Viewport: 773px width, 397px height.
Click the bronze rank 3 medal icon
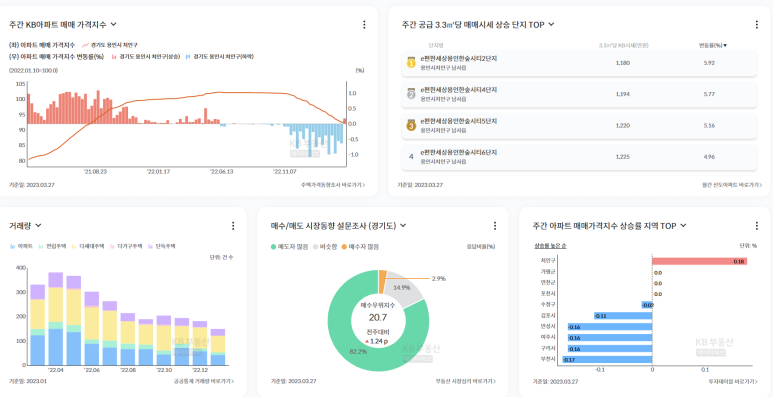point(411,126)
